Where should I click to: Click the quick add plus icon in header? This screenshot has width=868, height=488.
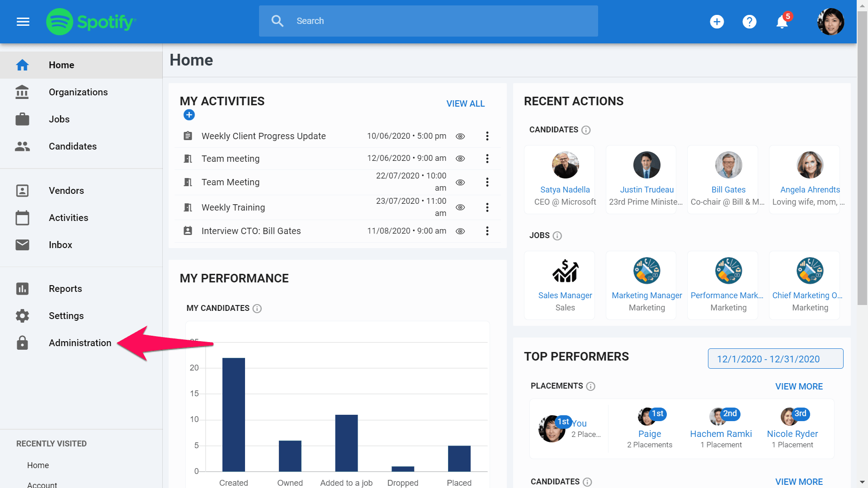click(x=717, y=21)
